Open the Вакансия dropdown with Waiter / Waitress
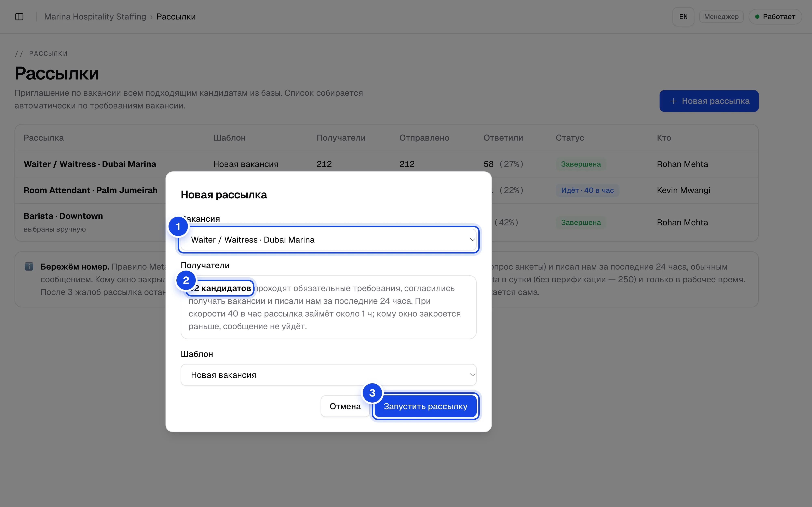This screenshot has height=507, width=812. (x=328, y=240)
